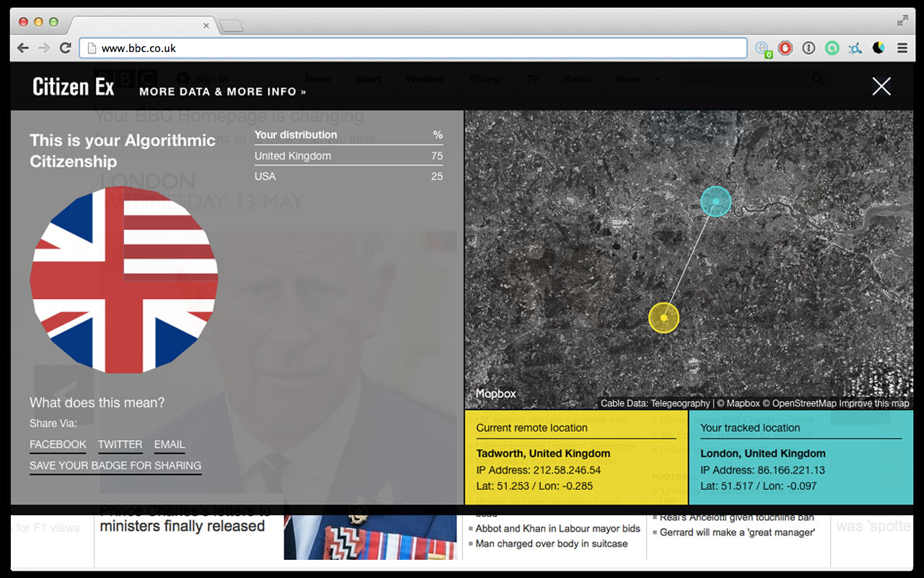Screen dimensions: 924x578
Task: Click the yellow remote location marker on map
Action: pos(664,318)
